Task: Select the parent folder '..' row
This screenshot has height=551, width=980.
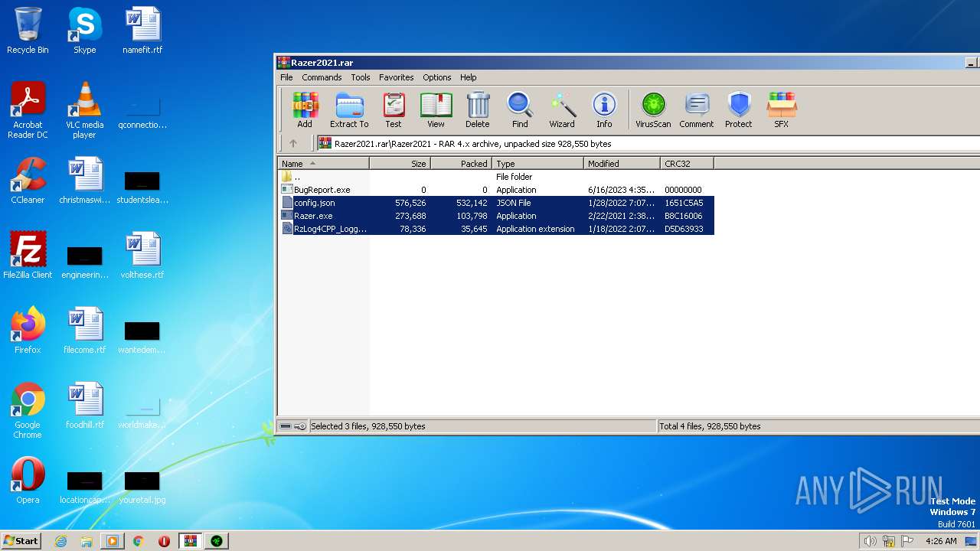Action: click(495, 177)
